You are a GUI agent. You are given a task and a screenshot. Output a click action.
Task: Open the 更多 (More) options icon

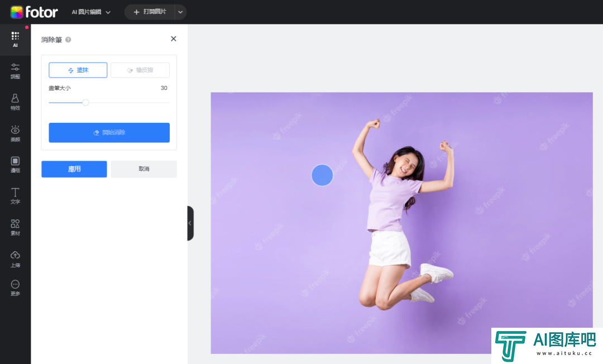(x=15, y=288)
